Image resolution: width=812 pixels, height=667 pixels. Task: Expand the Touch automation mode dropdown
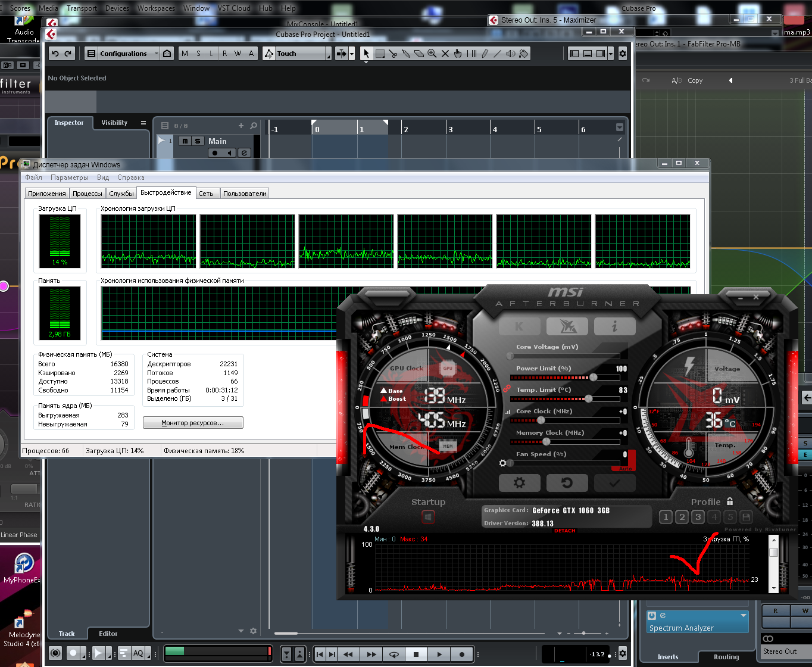click(327, 54)
